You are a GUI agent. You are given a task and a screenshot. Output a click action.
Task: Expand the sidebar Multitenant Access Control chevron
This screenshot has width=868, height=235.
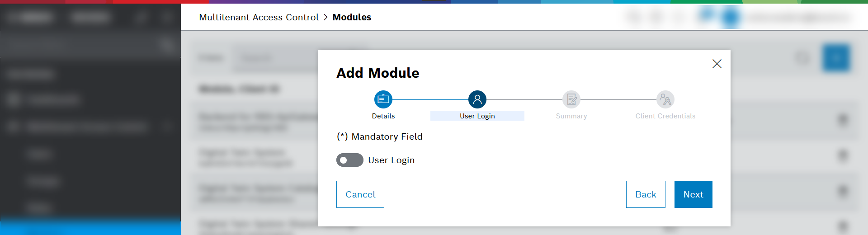167,127
